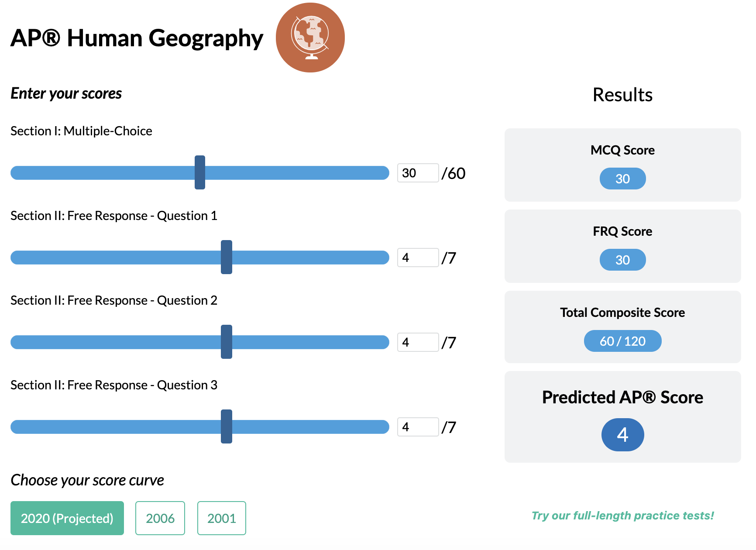Choose the 2006 score curve

click(x=160, y=518)
